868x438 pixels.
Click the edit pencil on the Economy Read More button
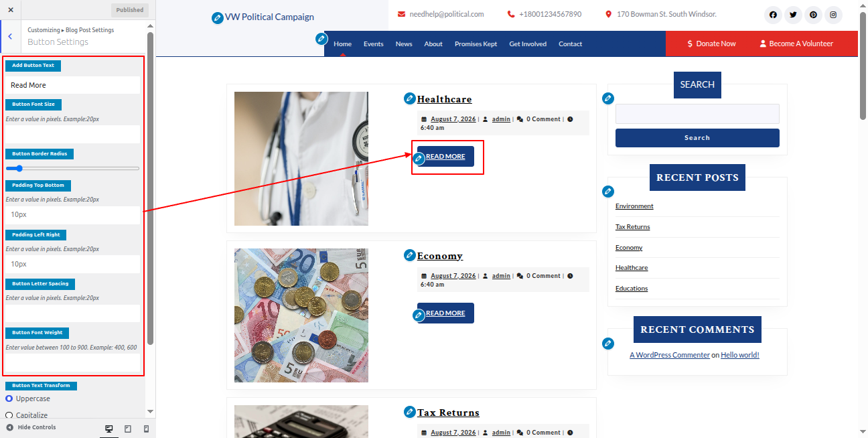pyautogui.click(x=419, y=315)
